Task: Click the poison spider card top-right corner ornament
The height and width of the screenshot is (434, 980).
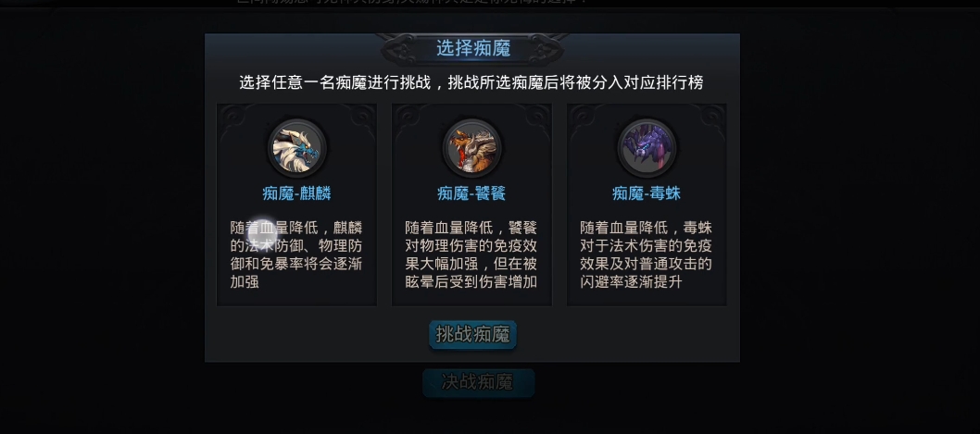Action: pyautogui.click(x=710, y=118)
